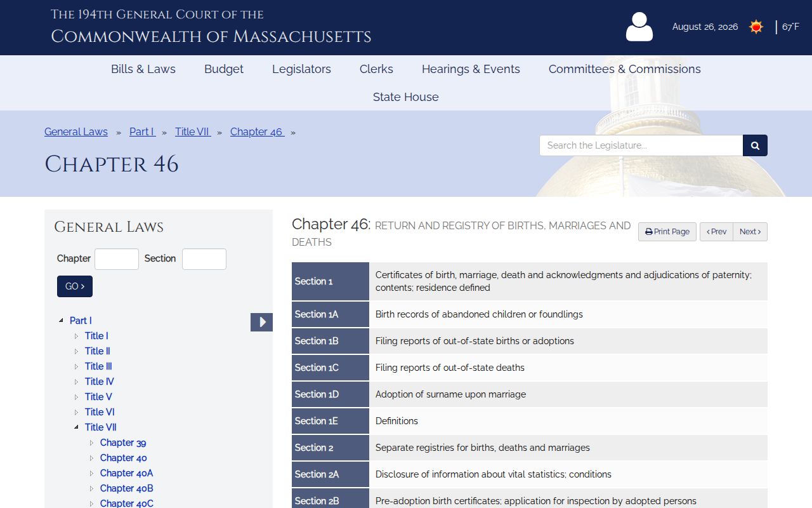The height and width of the screenshot is (508, 812).
Task: Collapse the Title VII tree arrow
Action: [x=76, y=427]
